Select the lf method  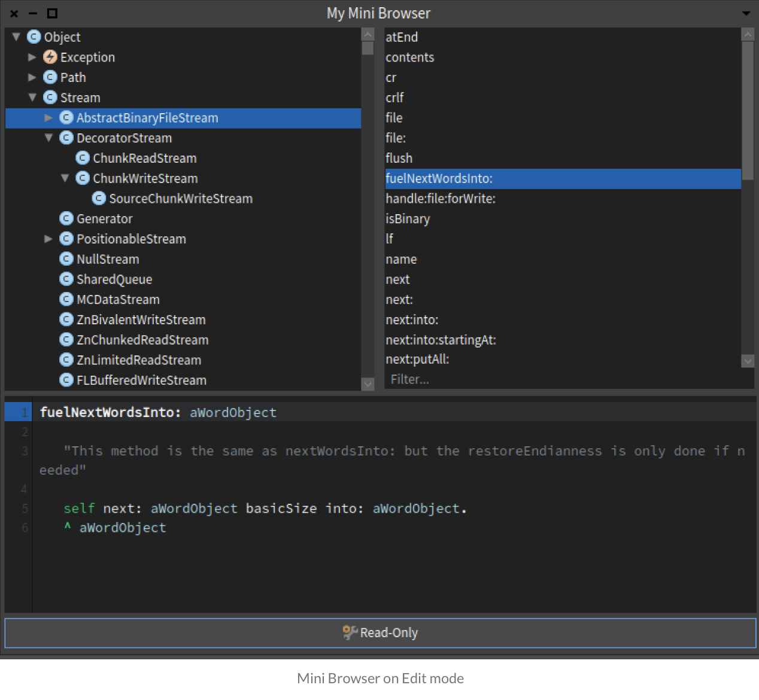(x=563, y=239)
